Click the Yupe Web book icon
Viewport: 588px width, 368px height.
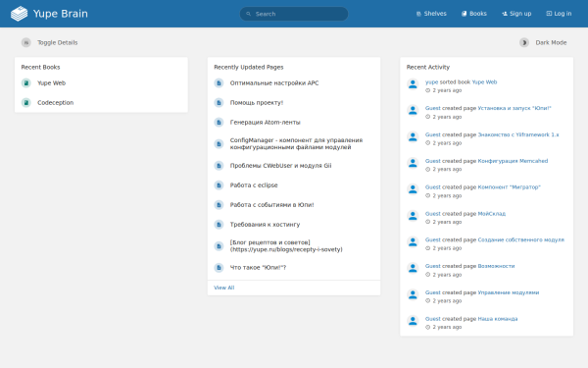25,83
